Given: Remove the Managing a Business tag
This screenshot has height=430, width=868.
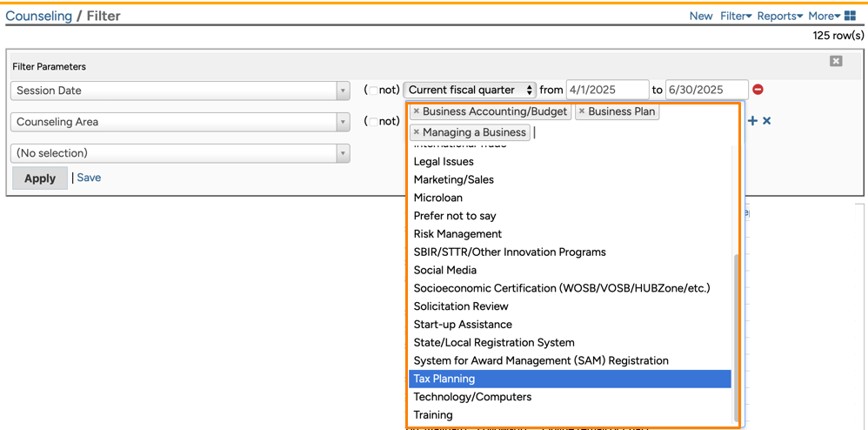Looking at the screenshot, I should pyautogui.click(x=417, y=132).
